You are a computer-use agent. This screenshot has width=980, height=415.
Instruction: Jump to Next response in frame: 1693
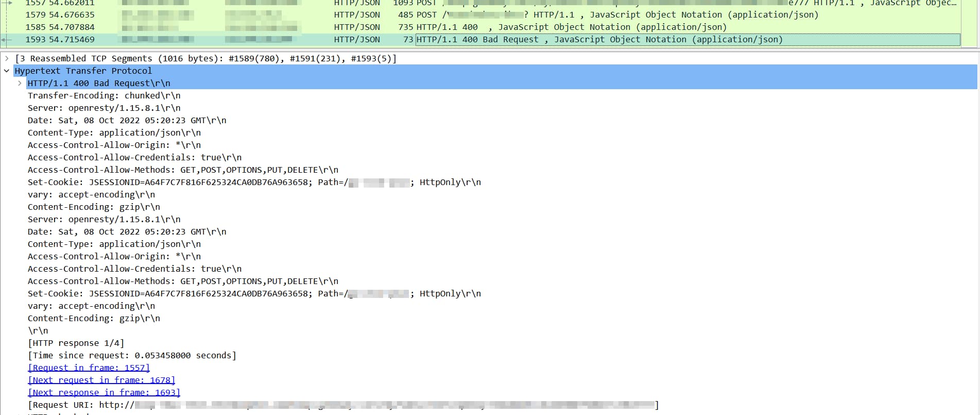[104, 392]
